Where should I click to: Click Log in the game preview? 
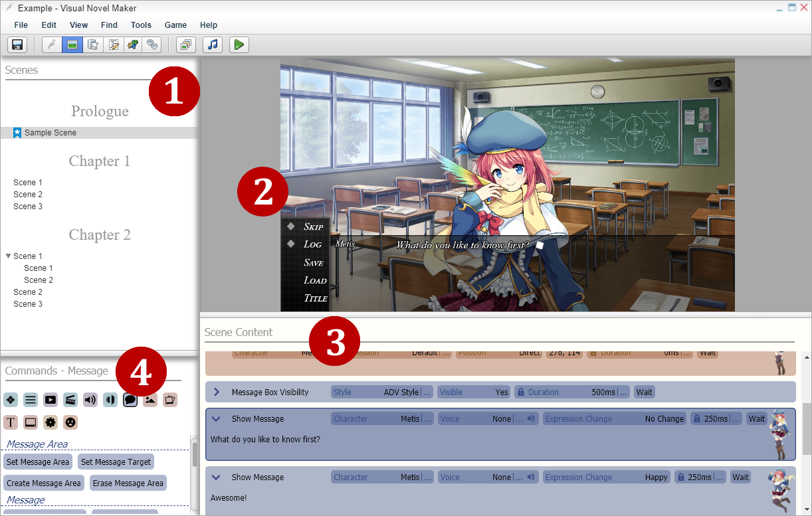pyautogui.click(x=312, y=244)
